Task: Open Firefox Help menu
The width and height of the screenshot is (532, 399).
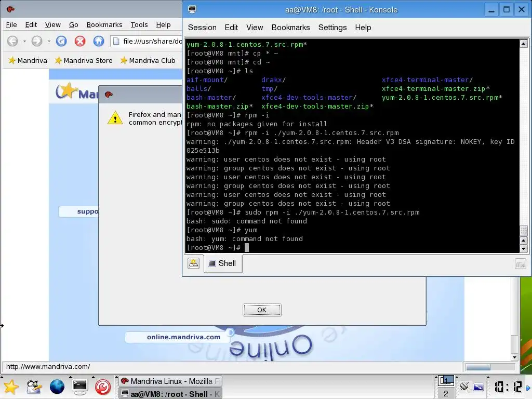Action: [x=163, y=25]
